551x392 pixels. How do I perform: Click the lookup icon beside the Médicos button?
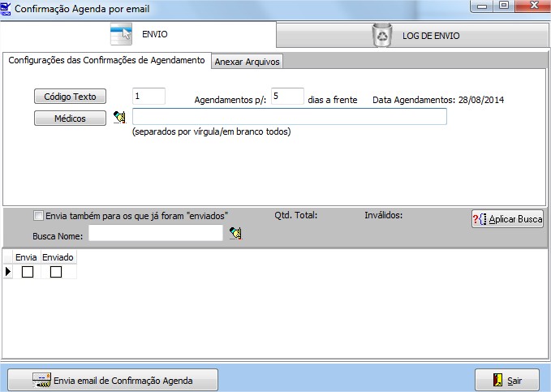(120, 118)
